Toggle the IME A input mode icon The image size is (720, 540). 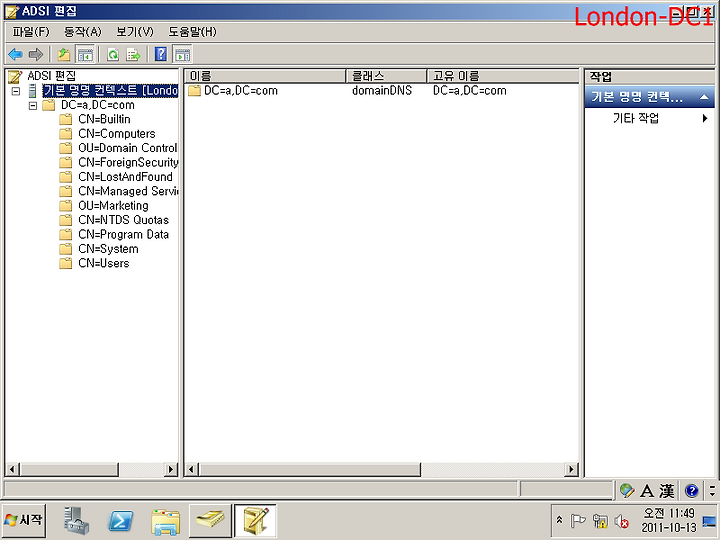tap(647, 490)
